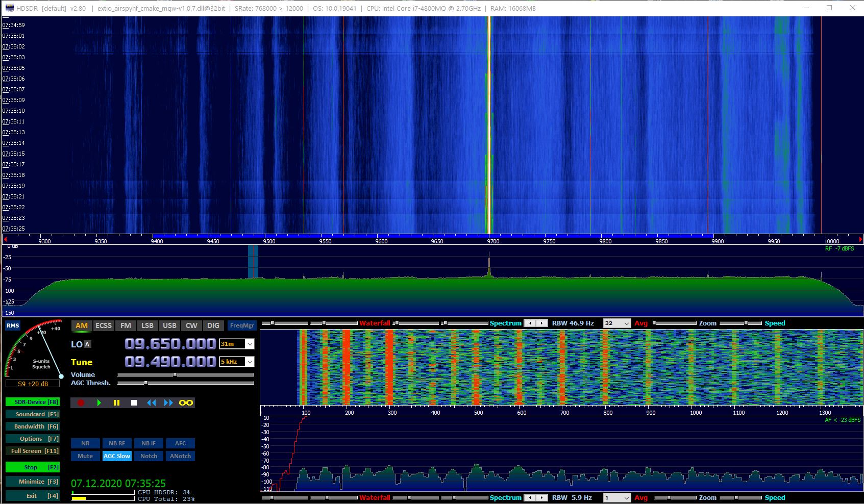Click red right arrow on frequency scale
Viewport: 864px width, 504px height.
click(x=860, y=239)
